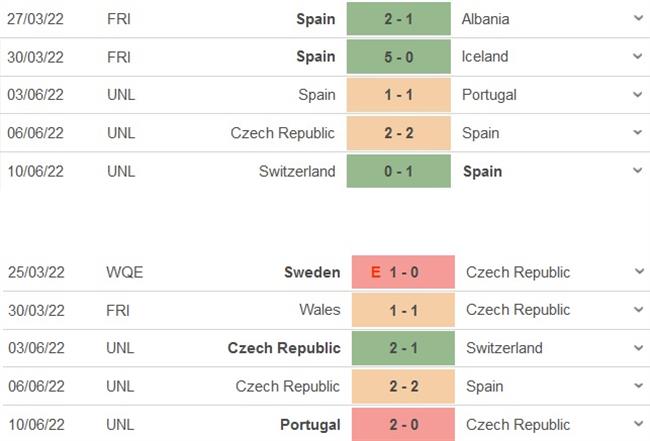Expand the Switzerland vs Spain match chevron
Viewport: 650px width, 441px height.
(x=638, y=171)
